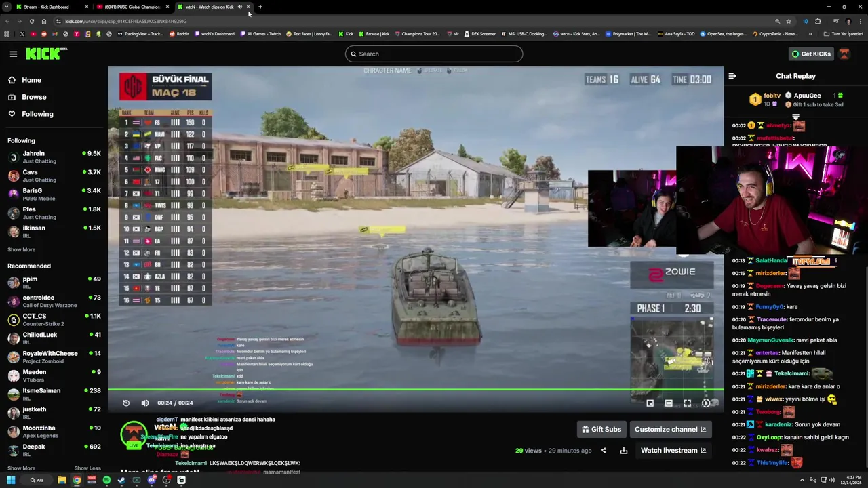
Task: Open Moonzinha Apex Legends channel
Action: [x=54, y=431]
